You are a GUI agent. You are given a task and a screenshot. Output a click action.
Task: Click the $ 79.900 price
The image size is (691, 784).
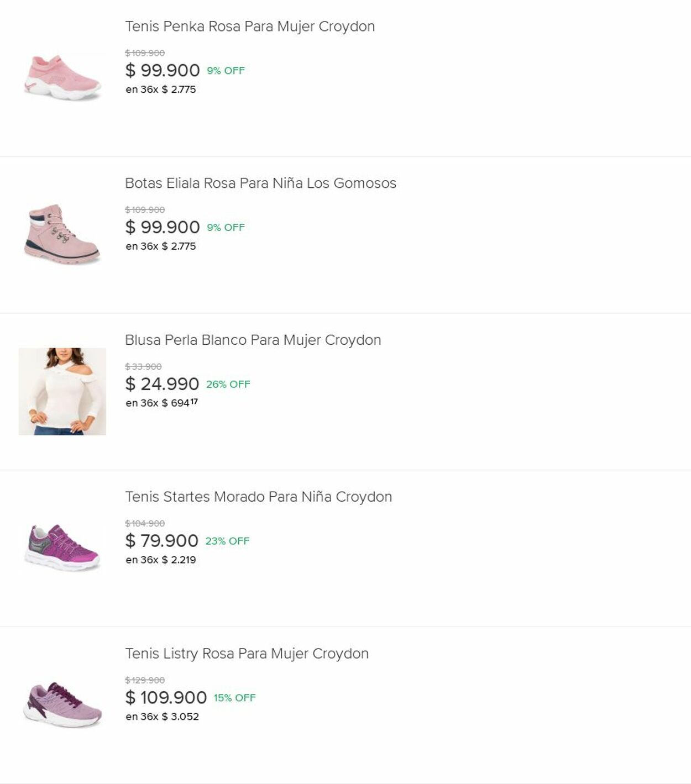161,541
